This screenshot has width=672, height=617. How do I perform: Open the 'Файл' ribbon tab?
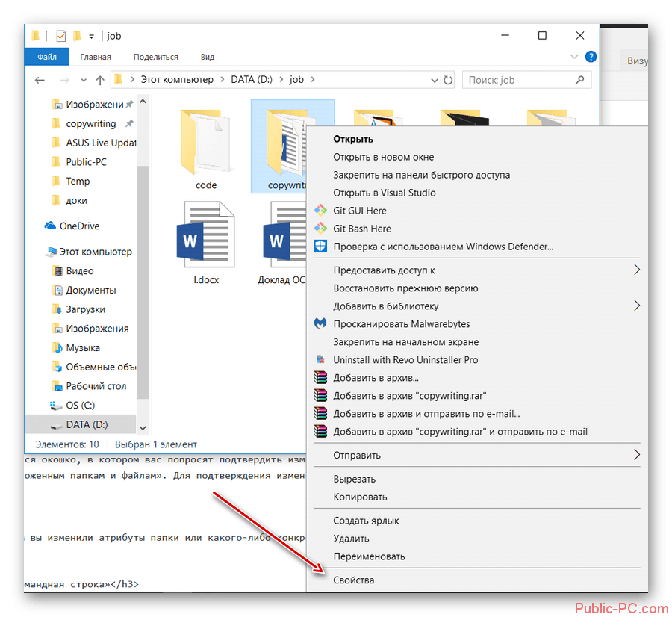pos(47,57)
